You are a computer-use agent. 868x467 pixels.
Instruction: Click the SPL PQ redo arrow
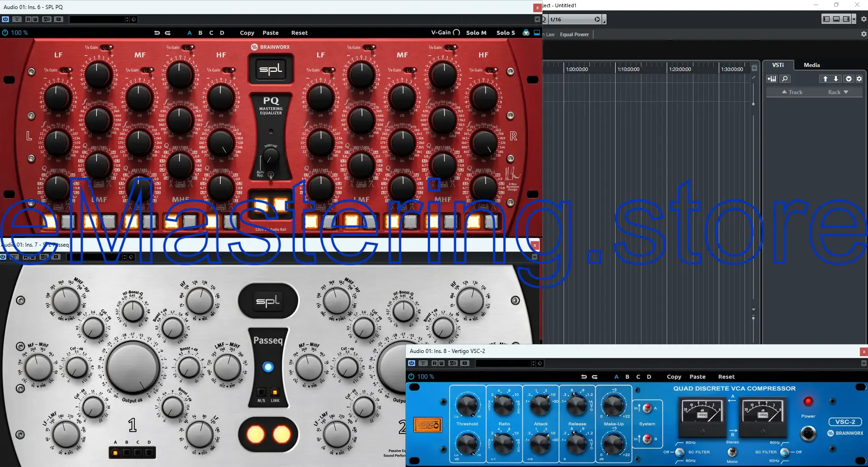click(x=168, y=33)
